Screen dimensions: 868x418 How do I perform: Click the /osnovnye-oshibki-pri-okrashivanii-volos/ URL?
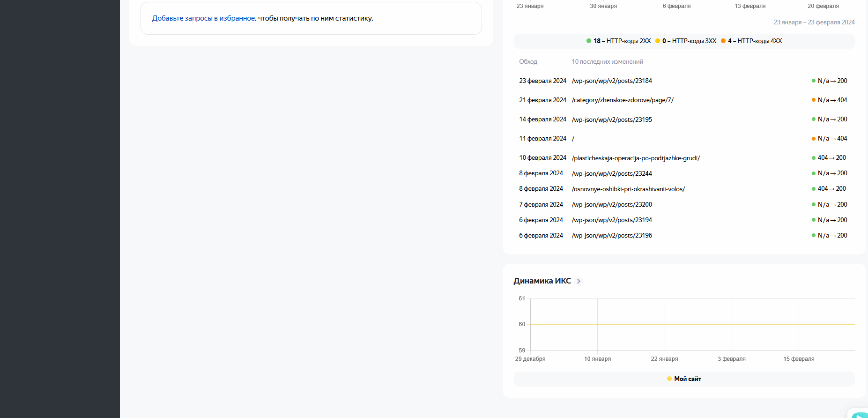click(628, 189)
